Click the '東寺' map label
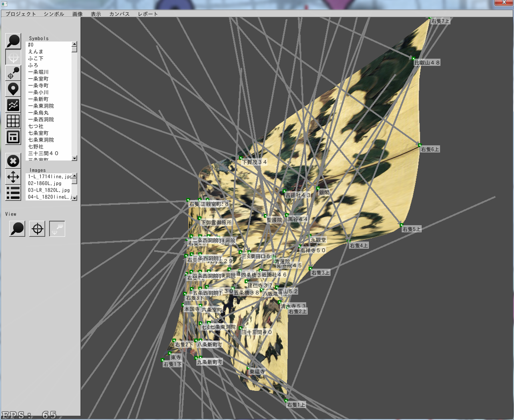The width and height of the screenshot is (514, 420). [176, 357]
